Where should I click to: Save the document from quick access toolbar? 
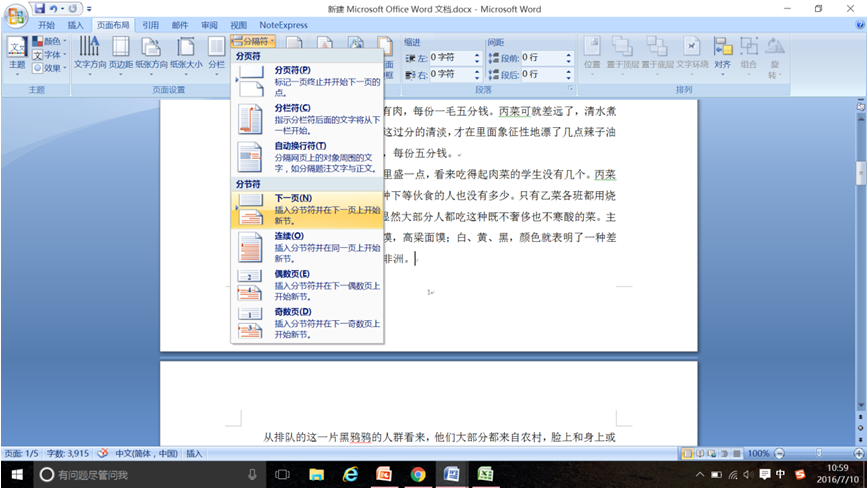coord(39,9)
